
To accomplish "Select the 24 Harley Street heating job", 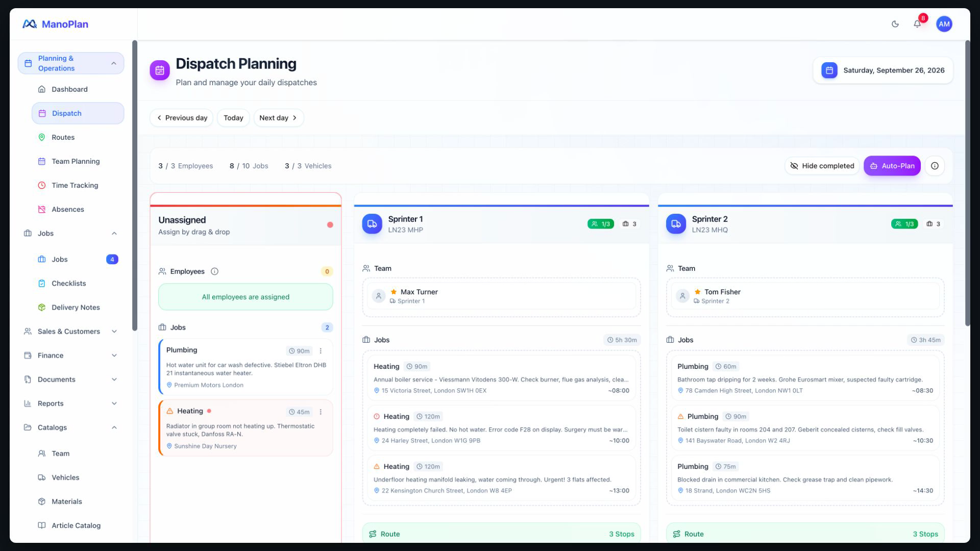I will click(x=501, y=428).
